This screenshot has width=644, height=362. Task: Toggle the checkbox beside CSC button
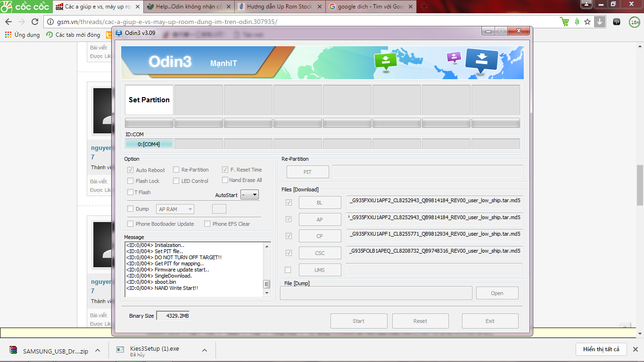tap(289, 253)
